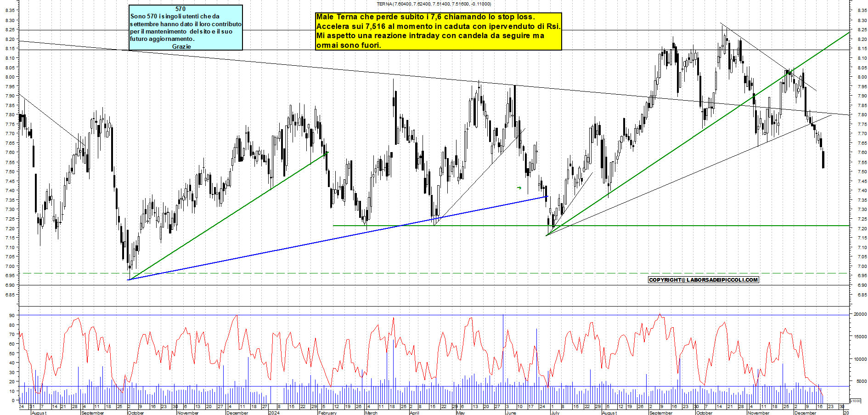Click the 10 level on the RSI axis
The width and height of the screenshot is (868, 415).
pos(12,391)
